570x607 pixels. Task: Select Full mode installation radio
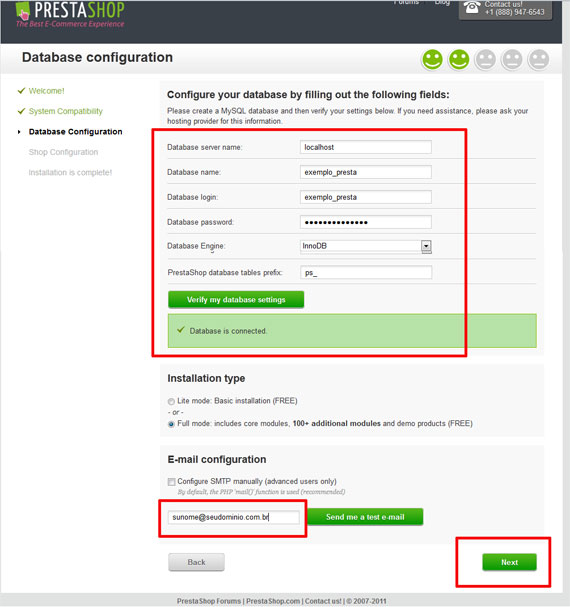point(171,424)
